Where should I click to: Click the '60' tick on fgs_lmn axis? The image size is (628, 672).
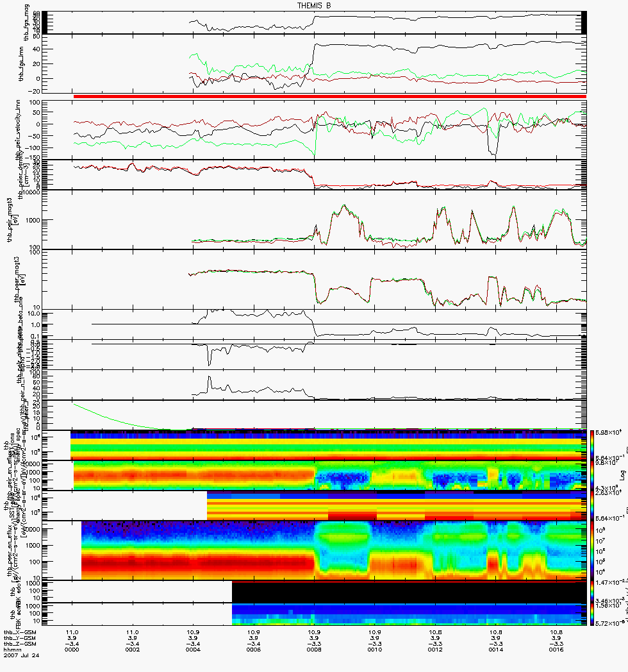coord(36,37)
